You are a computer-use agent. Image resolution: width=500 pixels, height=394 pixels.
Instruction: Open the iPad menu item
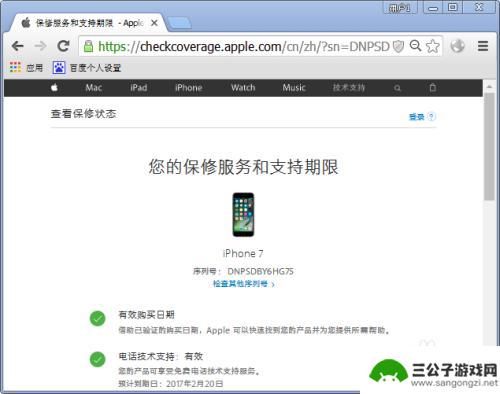tap(139, 88)
